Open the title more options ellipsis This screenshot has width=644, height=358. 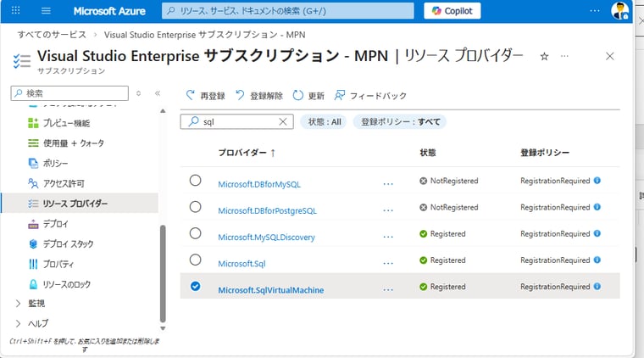click(564, 56)
